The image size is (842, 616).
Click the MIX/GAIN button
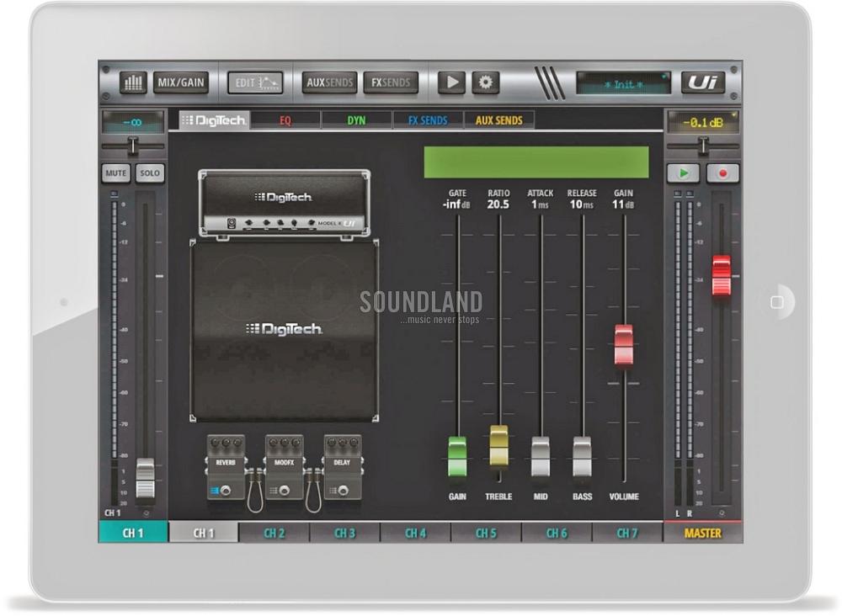pos(181,82)
